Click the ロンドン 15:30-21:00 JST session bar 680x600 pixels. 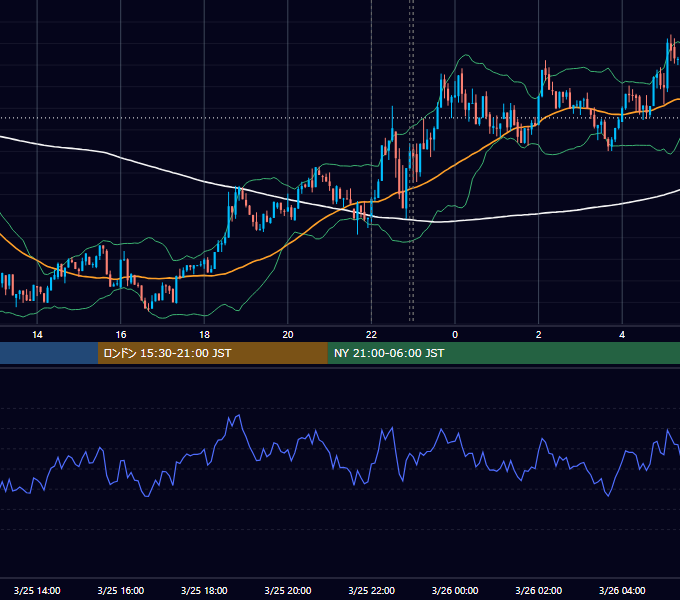tap(212, 353)
